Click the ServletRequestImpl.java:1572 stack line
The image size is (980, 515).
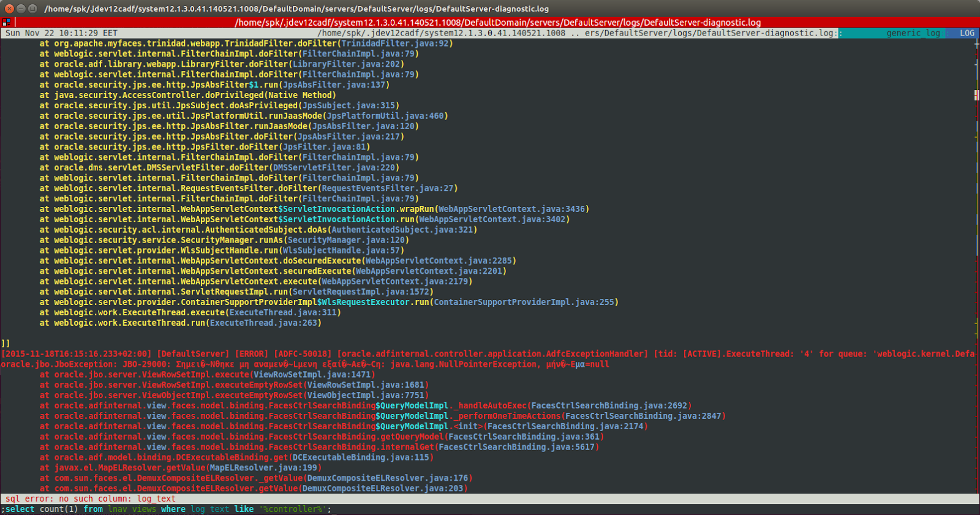pos(236,292)
